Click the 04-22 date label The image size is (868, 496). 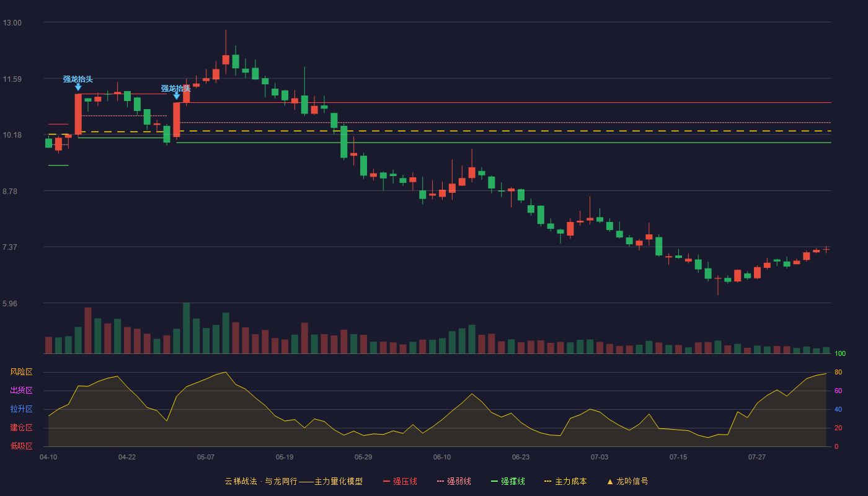tap(127, 457)
